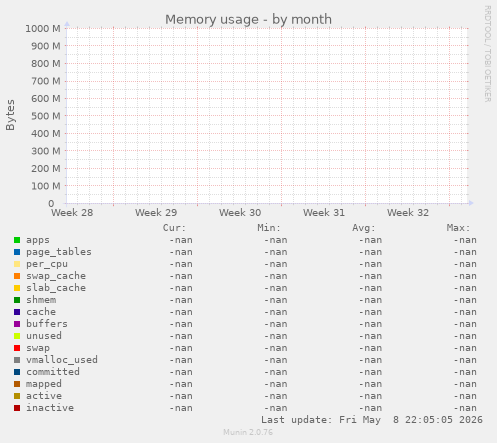This screenshot has width=497, height=443.
Task: Select the 'swap' legend label
Action: point(38,348)
